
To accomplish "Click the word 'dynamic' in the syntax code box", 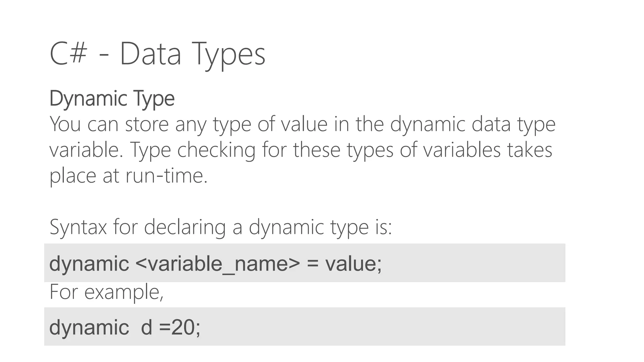I will [89, 264].
